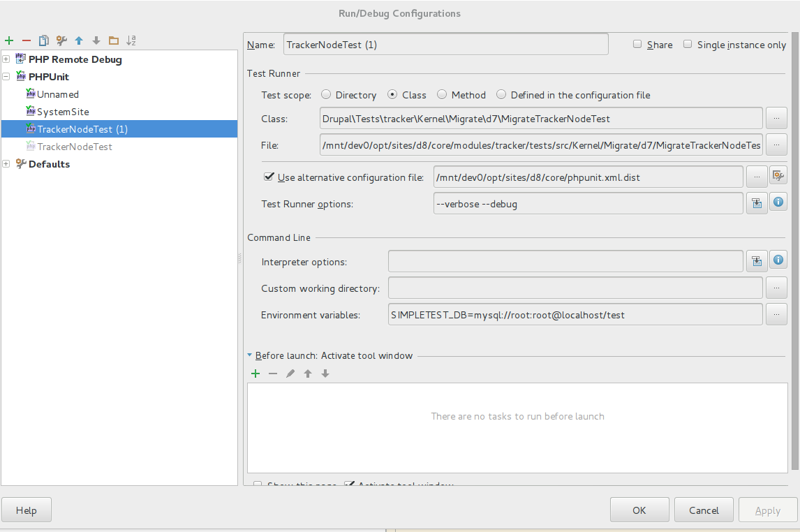The image size is (800, 532).
Task: Remove selected configuration with minus icon
Action: point(27,40)
